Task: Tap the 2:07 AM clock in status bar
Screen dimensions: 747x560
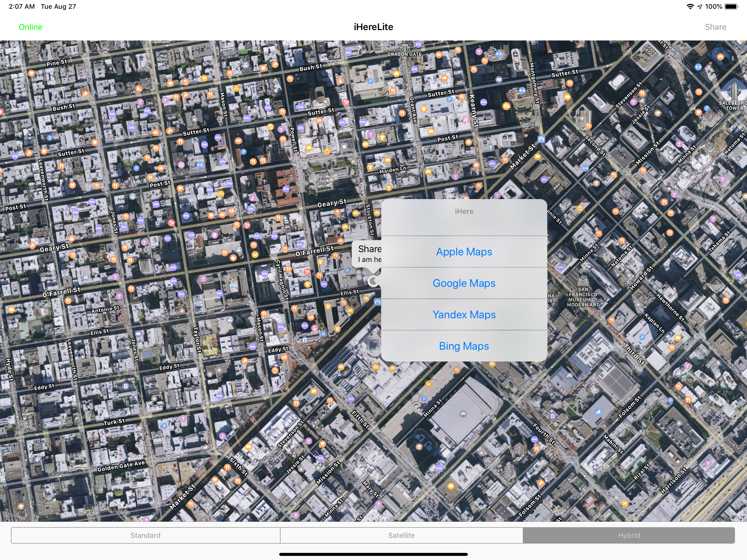Action: click(22, 6)
